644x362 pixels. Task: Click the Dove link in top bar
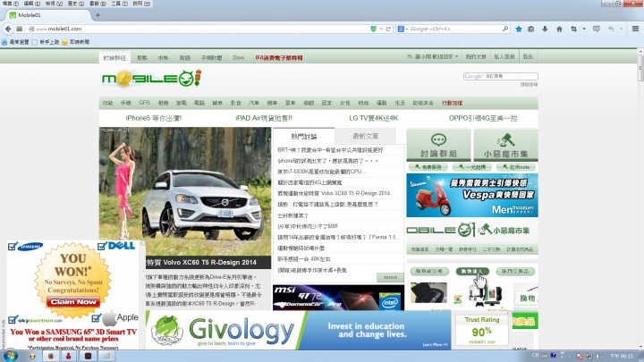coord(239,58)
